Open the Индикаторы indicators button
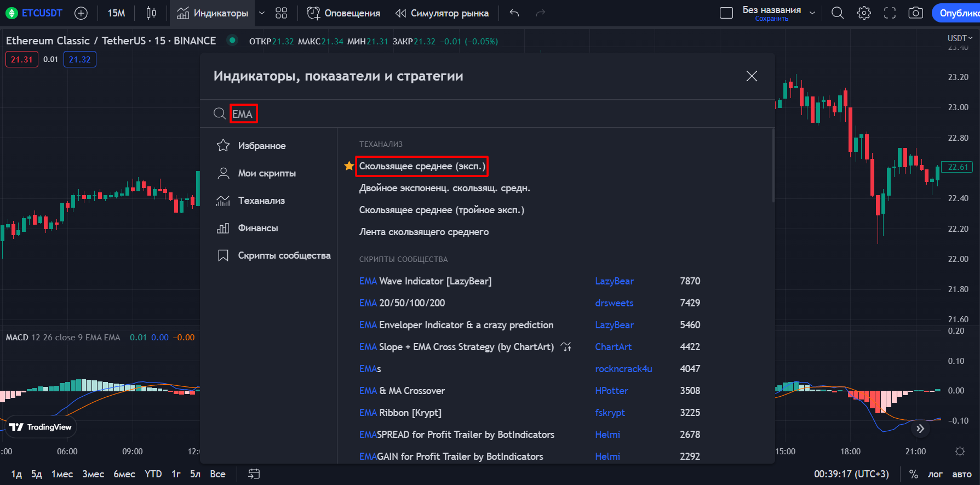Image resolution: width=980 pixels, height=485 pixels. [x=213, y=13]
